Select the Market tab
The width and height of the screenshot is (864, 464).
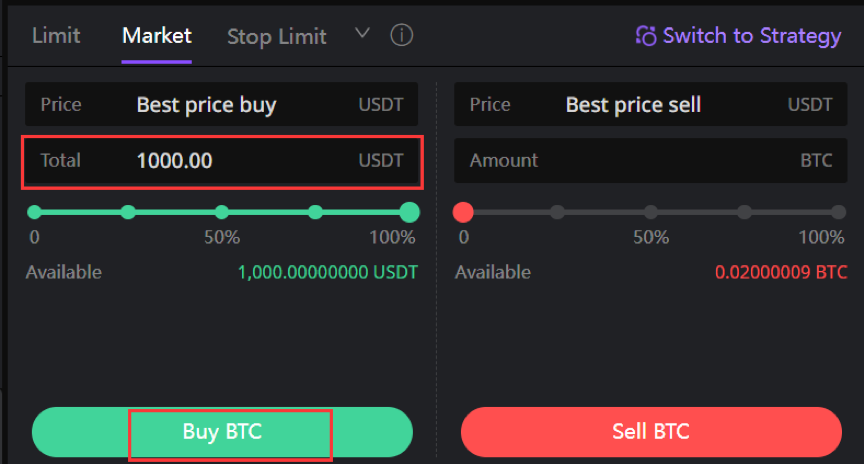[x=156, y=36]
